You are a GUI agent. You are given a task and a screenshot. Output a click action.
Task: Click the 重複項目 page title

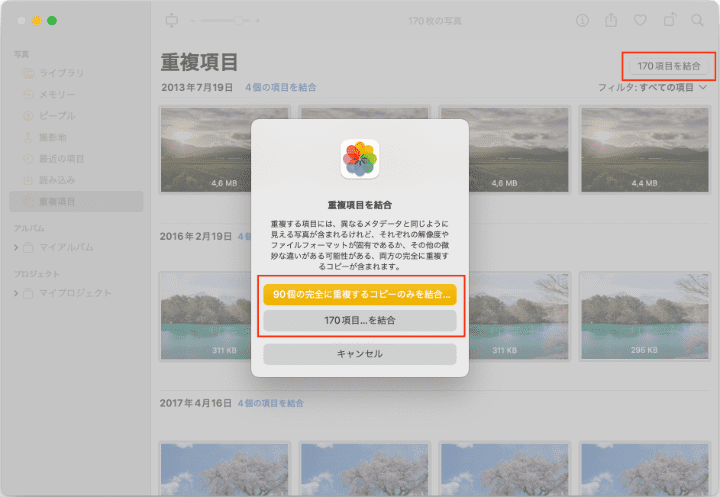199,62
